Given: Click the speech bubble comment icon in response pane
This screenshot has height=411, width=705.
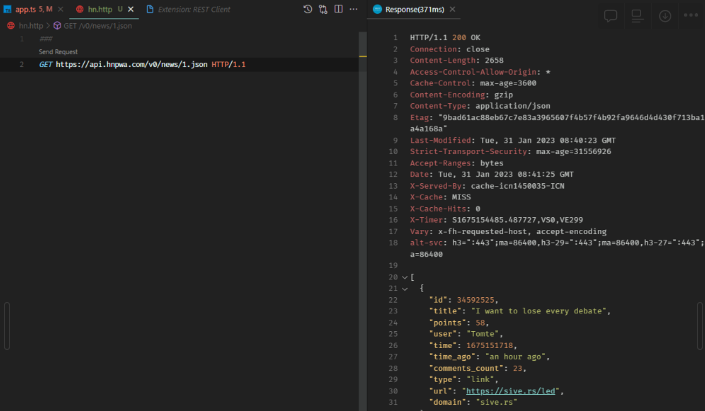Looking at the screenshot, I should [x=610, y=16].
